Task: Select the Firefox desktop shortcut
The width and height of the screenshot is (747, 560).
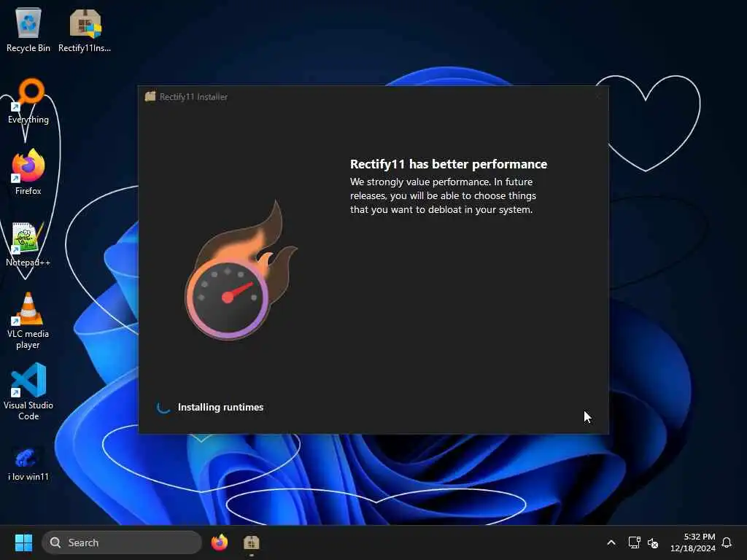Action: (28, 172)
